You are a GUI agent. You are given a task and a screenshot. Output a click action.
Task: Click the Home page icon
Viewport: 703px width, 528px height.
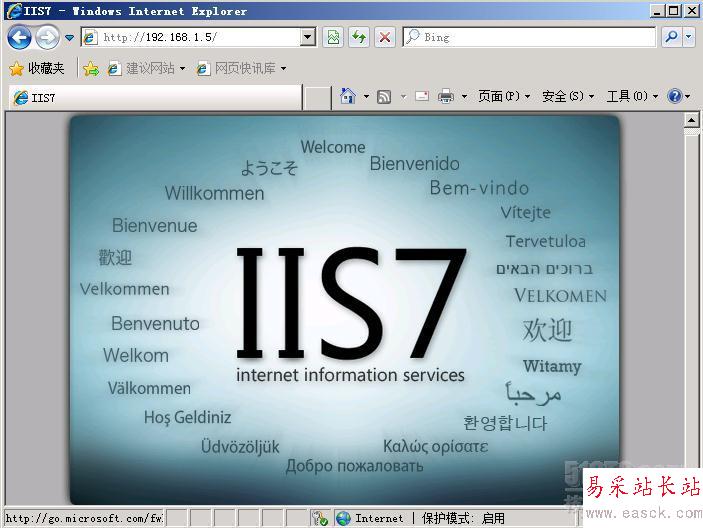coord(348,96)
